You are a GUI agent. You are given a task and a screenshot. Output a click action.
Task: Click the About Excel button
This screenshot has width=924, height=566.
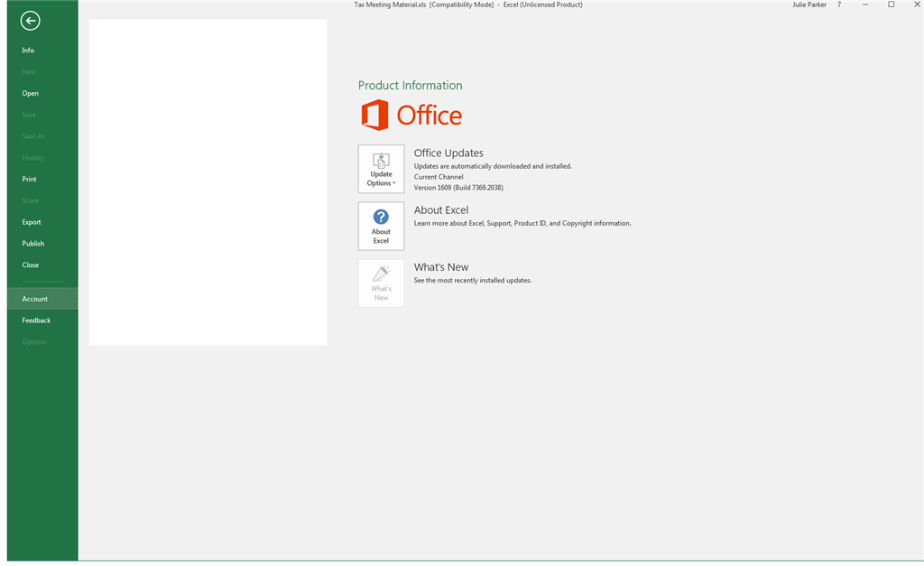[x=382, y=226]
